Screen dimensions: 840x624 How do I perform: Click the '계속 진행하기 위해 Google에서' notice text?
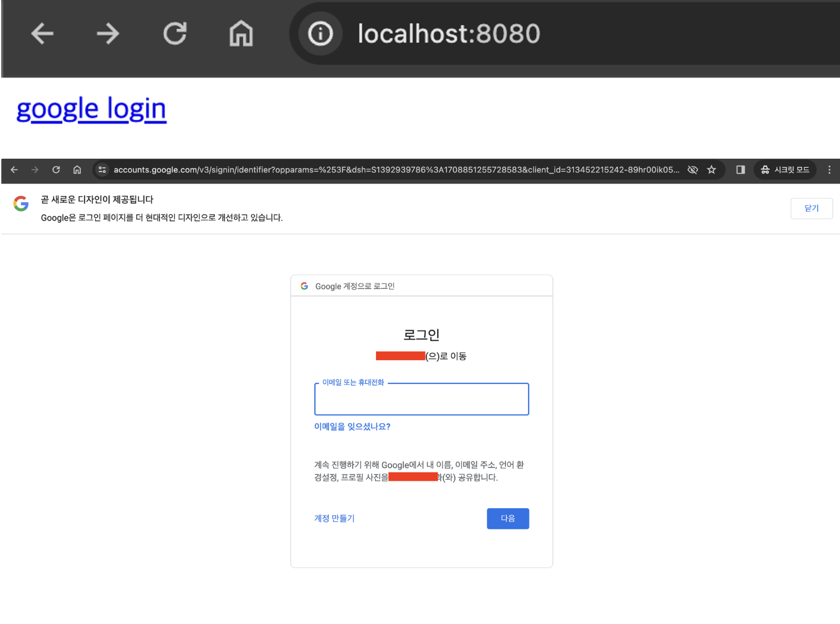pos(419,471)
